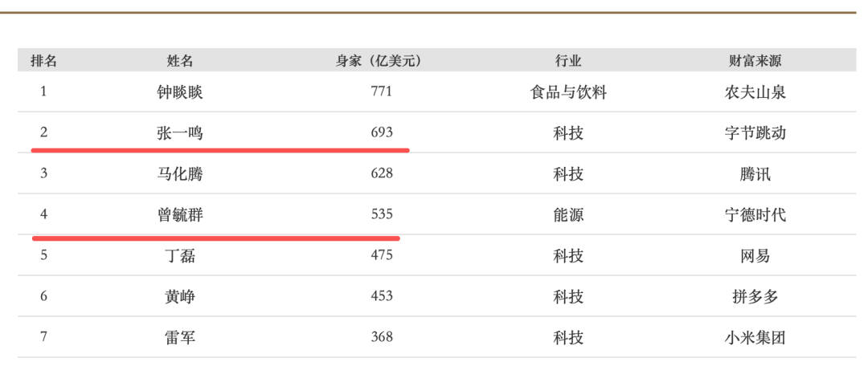
Task: Click the net worth value 771
Action: [x=381, y=91]
